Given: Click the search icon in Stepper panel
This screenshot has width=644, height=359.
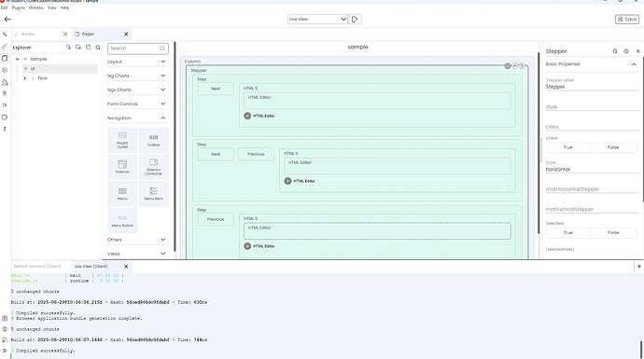Looking at the screenshot, I should click(x=615, y=51).
